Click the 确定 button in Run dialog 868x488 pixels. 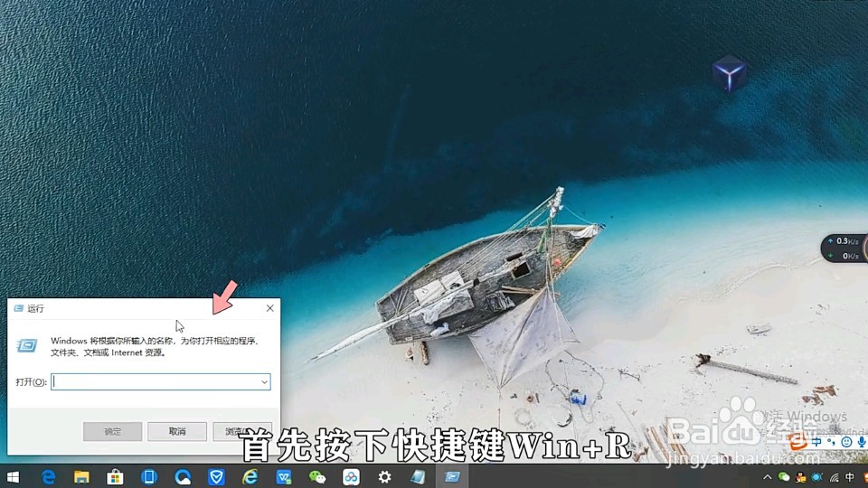(112, 431)
